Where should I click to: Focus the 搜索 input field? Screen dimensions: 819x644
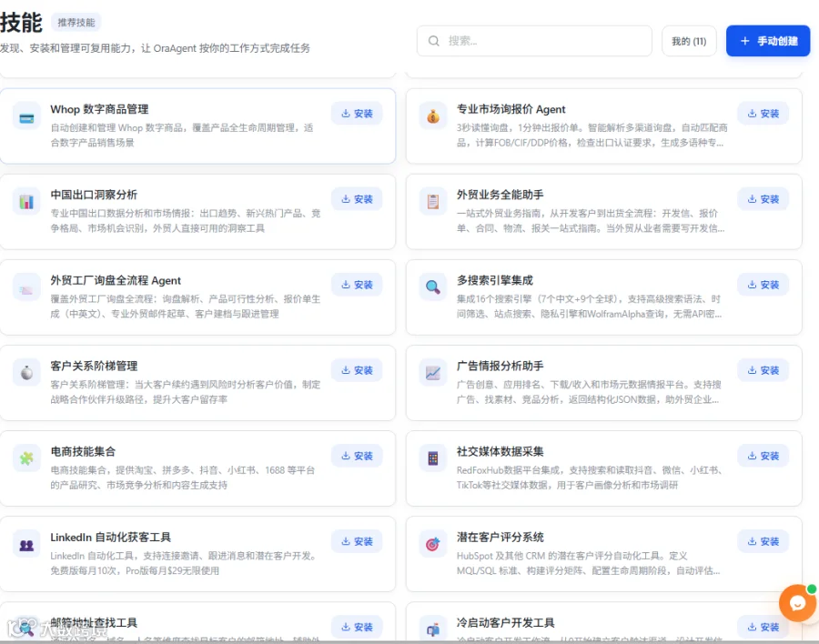point(534,41)
